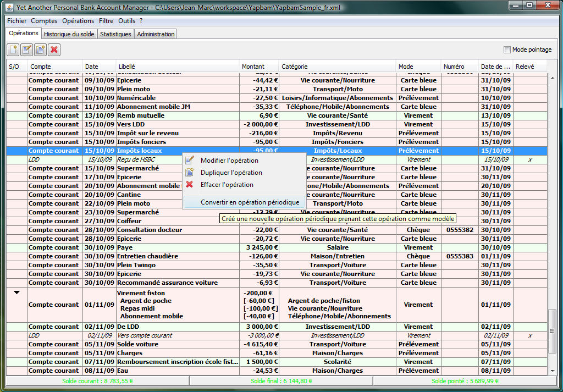Collapse the Virement fiston split operation arrow
Screen dimensions: 563x392
click(x=16, y=292)
